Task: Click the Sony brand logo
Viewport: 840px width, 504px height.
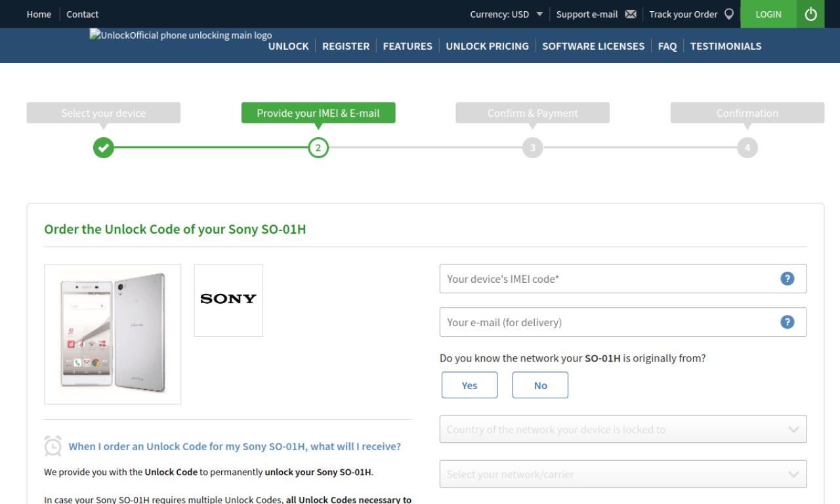Action: click(228, 300)
